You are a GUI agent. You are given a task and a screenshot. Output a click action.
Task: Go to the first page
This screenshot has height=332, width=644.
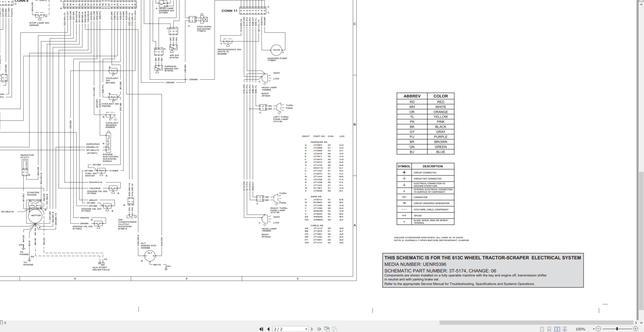tap(261, 329)
